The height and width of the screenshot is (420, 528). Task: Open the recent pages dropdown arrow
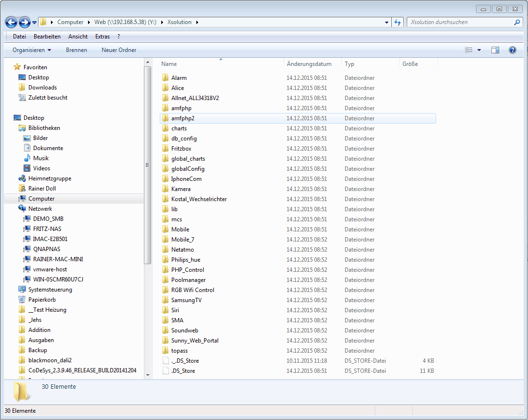pyautogui.click(x=35, y=23)
